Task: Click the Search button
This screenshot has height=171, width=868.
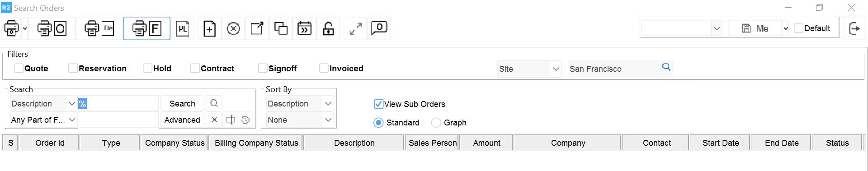Action: click(182, 103)
